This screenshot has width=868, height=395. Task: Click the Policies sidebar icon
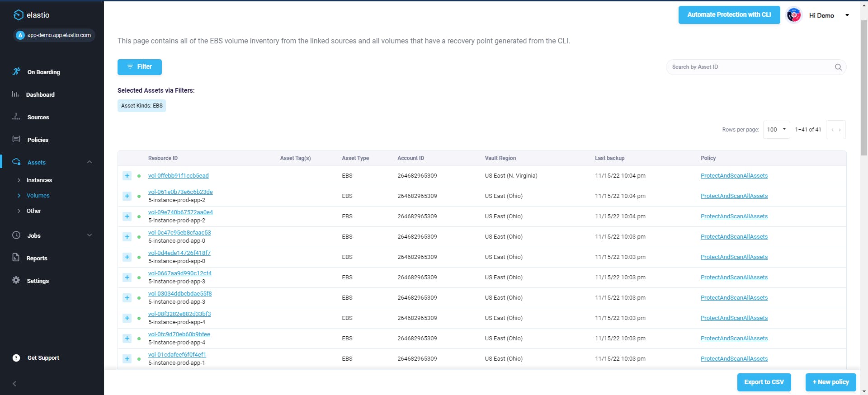(16, 139)
